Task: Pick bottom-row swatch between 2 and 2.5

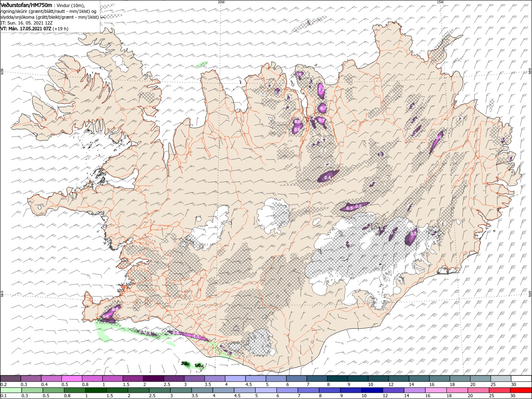Action: click(x=139, y=390)
